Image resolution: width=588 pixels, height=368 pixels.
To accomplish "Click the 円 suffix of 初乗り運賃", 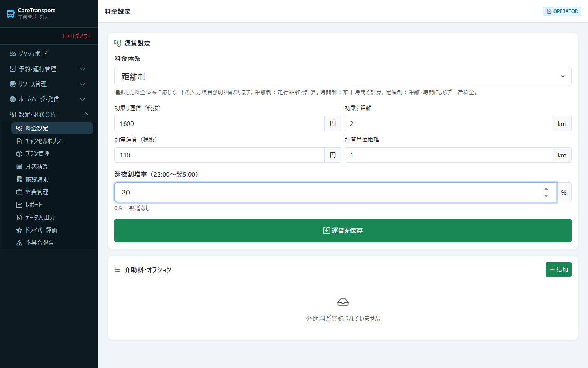I will [x=333, y=123].
